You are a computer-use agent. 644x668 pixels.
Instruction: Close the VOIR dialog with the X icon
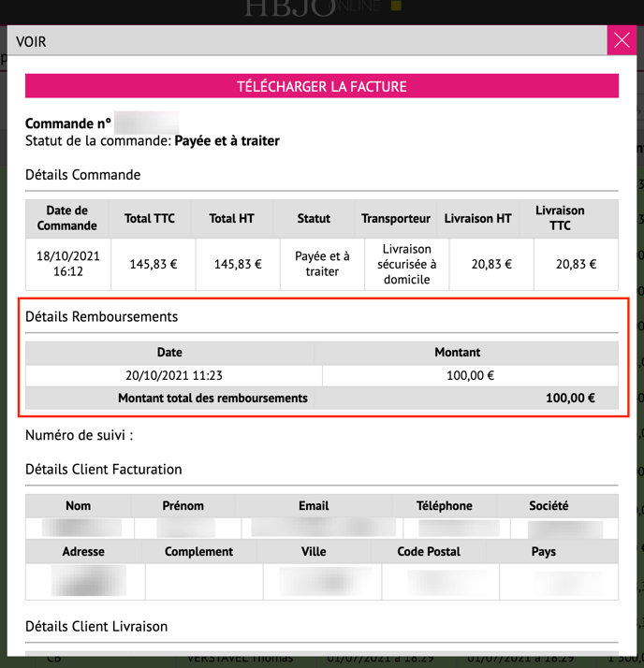coord(622,41)
